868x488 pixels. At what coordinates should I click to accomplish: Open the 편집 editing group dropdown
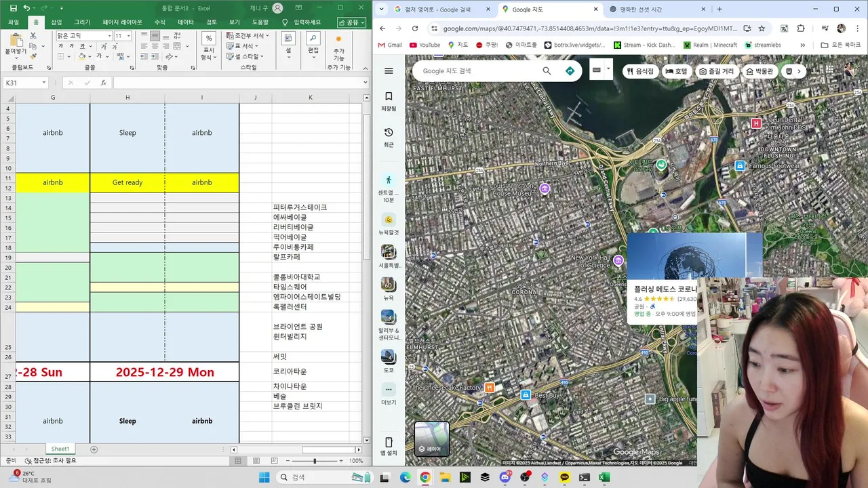(x=313, y=44)
